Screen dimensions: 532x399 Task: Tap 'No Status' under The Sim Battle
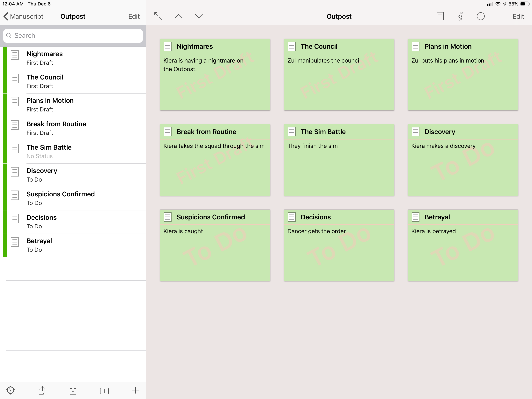coord(40,156)
